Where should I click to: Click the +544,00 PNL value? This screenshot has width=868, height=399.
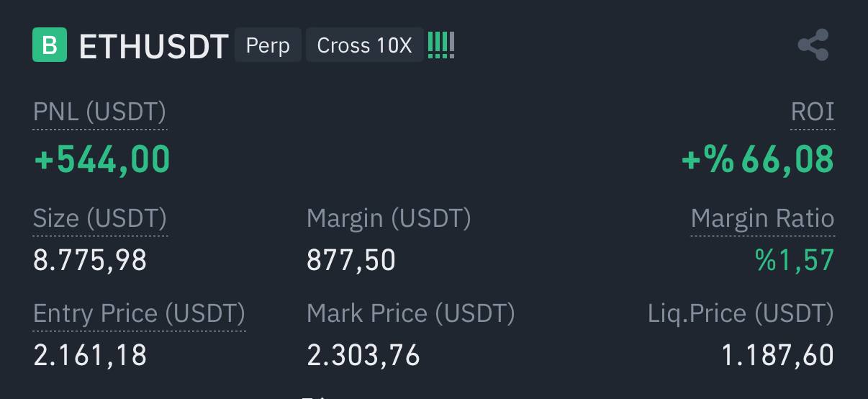(x=102, y=159)
